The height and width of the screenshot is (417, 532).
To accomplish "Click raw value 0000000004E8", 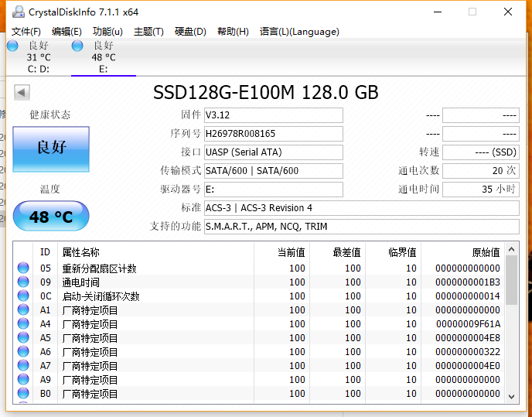I will pyautogui.click(x=468, y=338).
